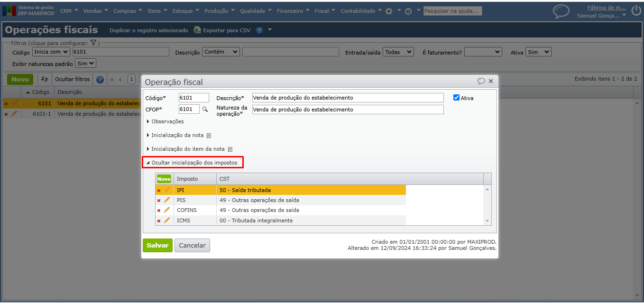Go to first page of list
Screen dimensions: 644x303
[x=111, y=79]
